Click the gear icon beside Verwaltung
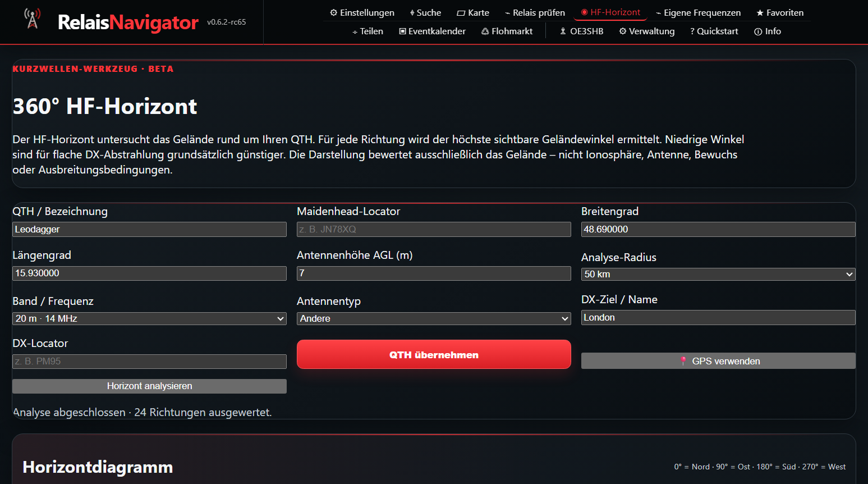 (x=623, y=31)
